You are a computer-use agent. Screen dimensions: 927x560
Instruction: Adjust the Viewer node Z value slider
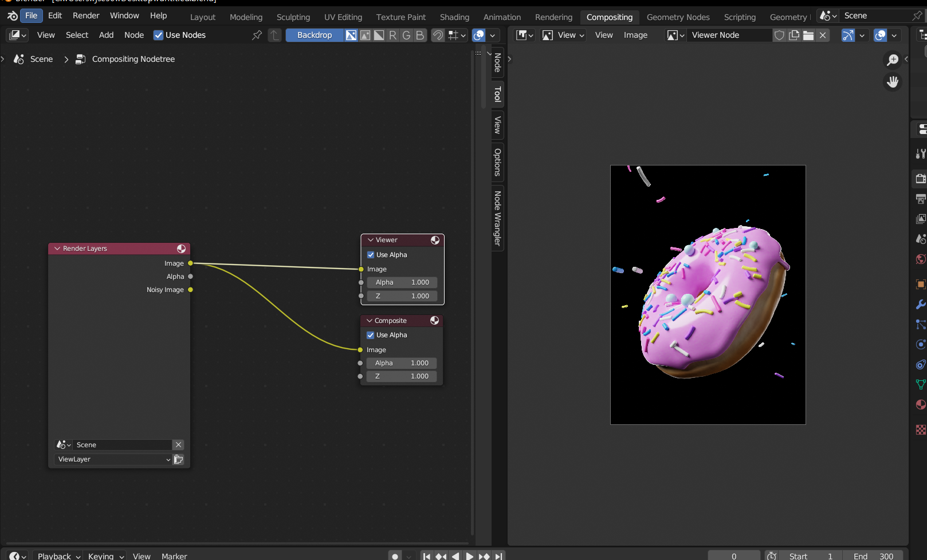point(402,296)
